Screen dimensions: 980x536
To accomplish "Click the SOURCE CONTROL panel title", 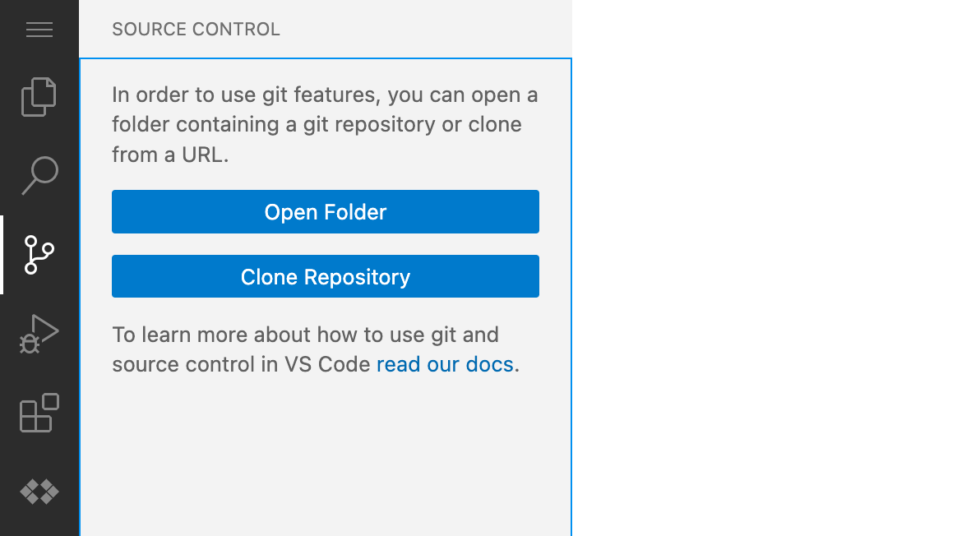I will [x=196, y=30].
